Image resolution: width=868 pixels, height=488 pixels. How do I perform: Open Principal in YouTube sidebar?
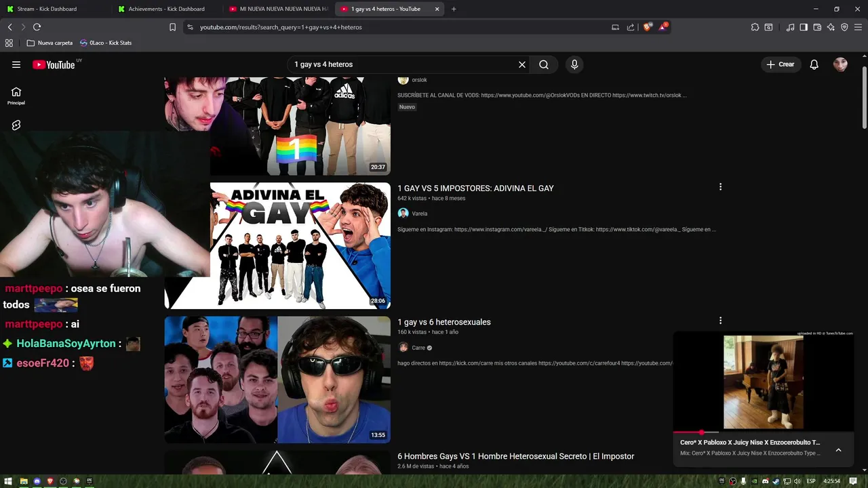click(16, 96)
